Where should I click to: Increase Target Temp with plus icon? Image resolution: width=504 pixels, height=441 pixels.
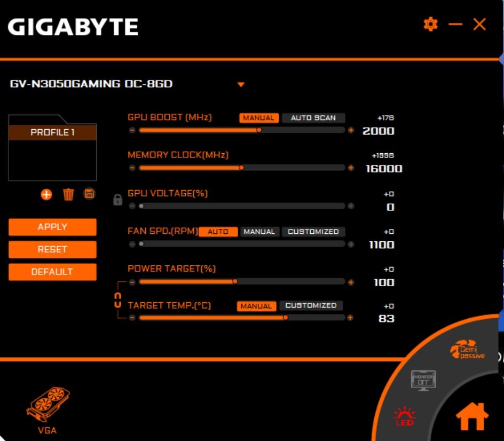350,318
